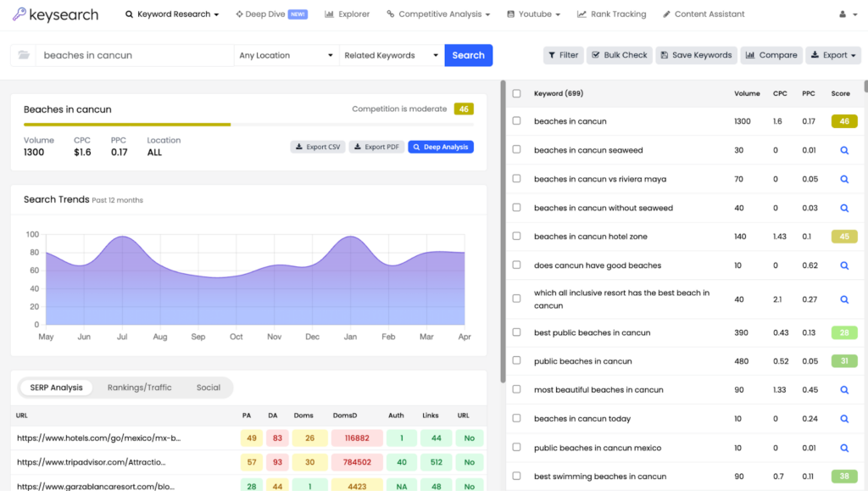Switch to the Social tab
868x491 pixels.
point(209,388)
